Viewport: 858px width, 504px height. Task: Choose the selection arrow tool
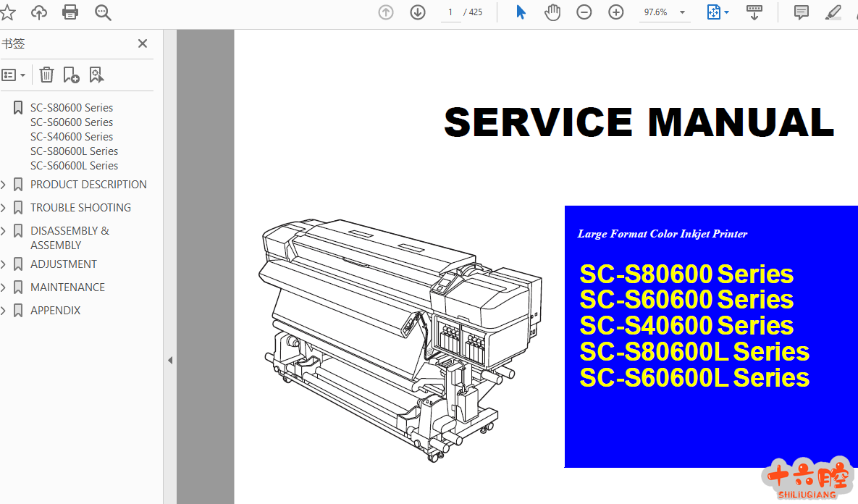(x=521, y=12)
